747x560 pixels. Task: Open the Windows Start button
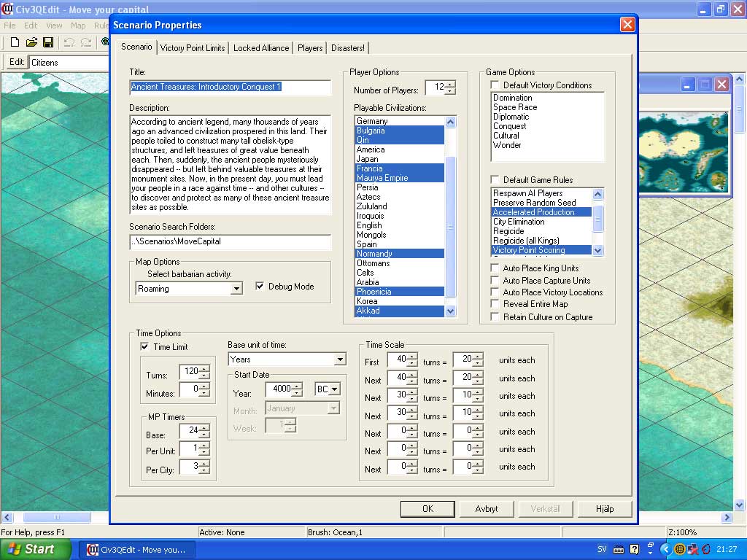tap(35, 550)
